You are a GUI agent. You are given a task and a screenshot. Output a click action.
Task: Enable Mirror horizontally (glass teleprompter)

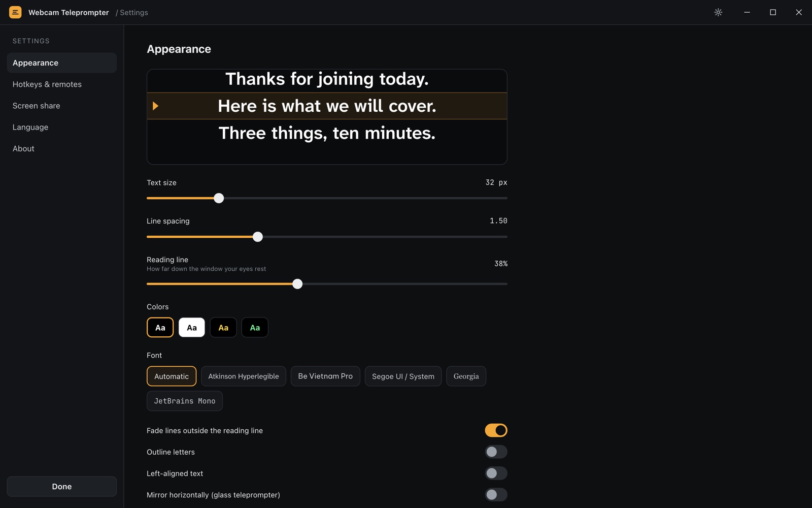[x=496, y=494]
